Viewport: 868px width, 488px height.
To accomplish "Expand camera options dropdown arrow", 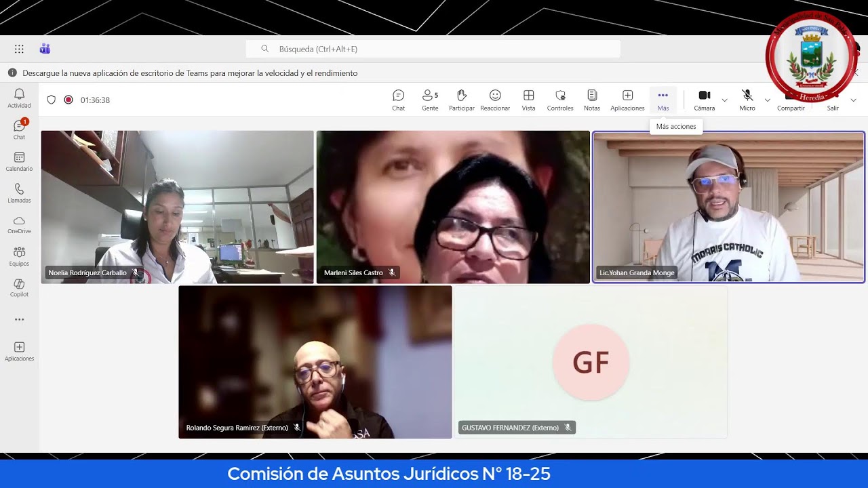I will pyautogui.click(x=724, y=100).
